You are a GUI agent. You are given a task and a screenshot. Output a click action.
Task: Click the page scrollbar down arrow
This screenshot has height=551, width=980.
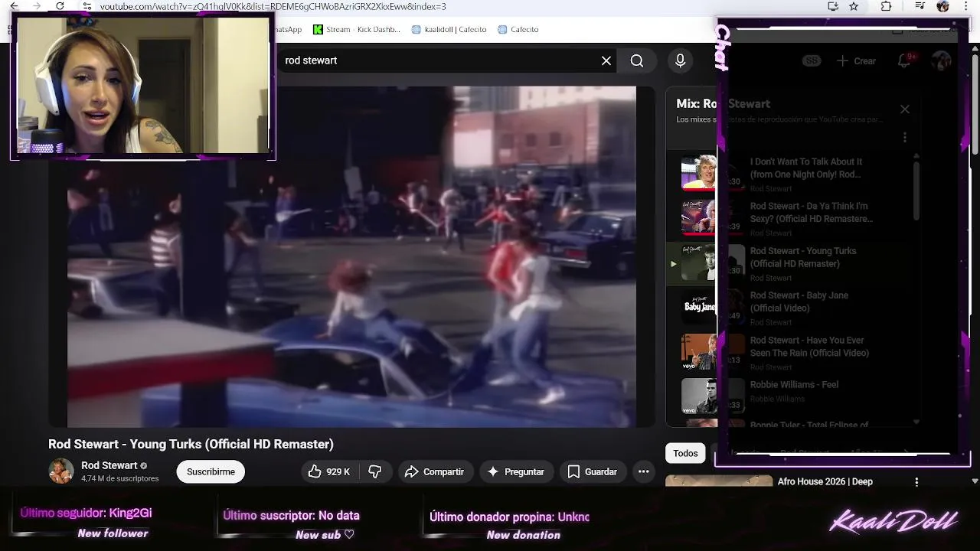point(975,481)
